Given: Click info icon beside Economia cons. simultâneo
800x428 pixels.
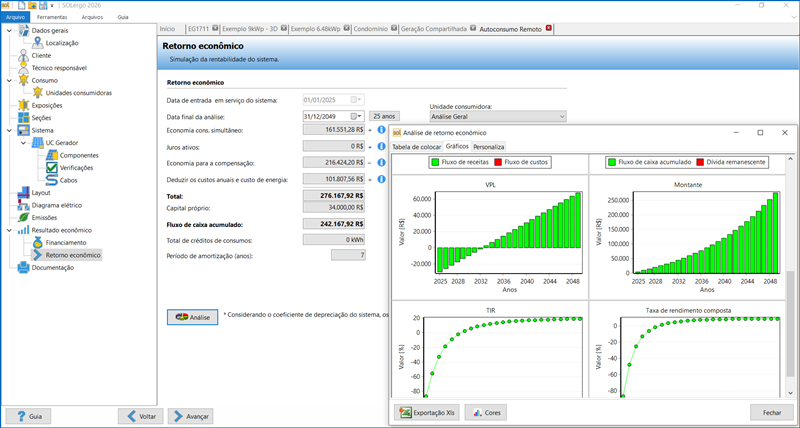Looking at the screenshot, I should tap(381, 130).
